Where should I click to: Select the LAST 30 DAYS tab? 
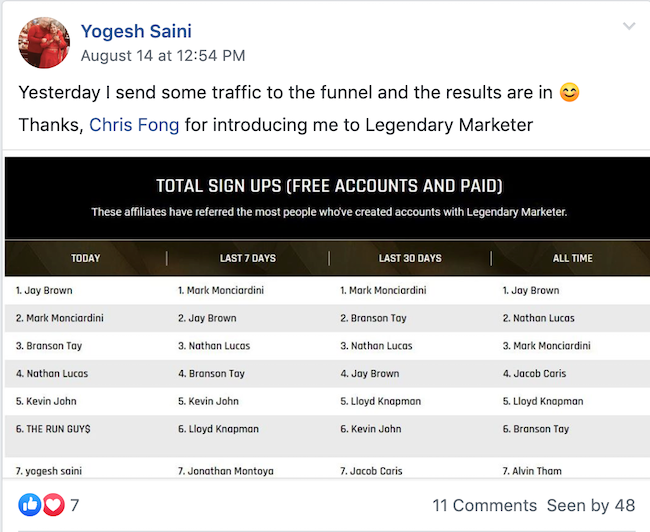coord(410,258)
